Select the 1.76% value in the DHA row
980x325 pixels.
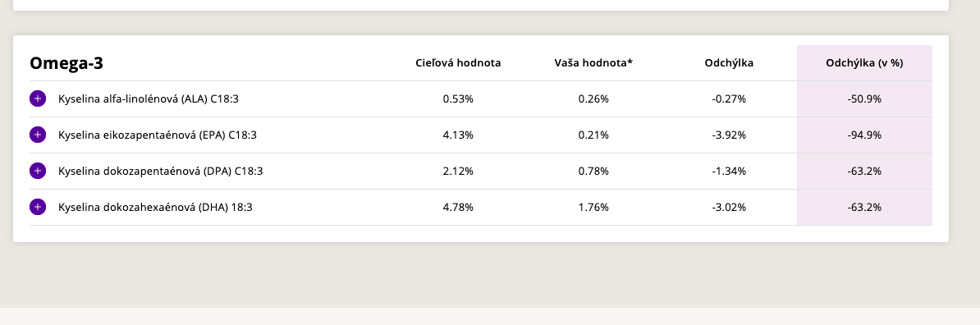593,207
